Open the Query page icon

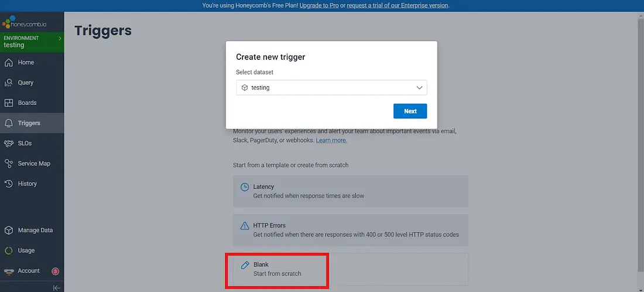(x=9, y=83)
